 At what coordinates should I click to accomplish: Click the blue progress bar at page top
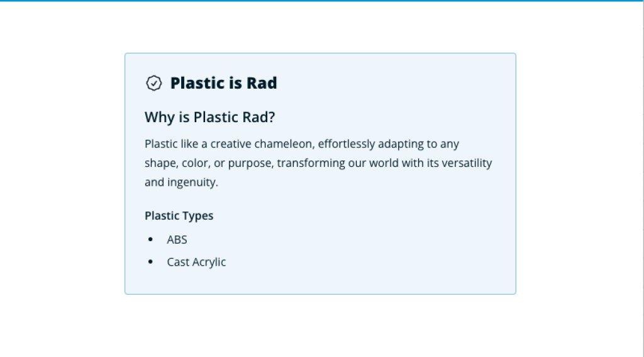tap(314, 1)
